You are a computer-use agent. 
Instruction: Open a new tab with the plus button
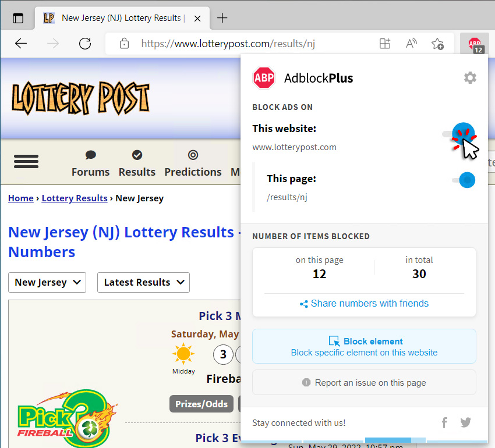222,18
